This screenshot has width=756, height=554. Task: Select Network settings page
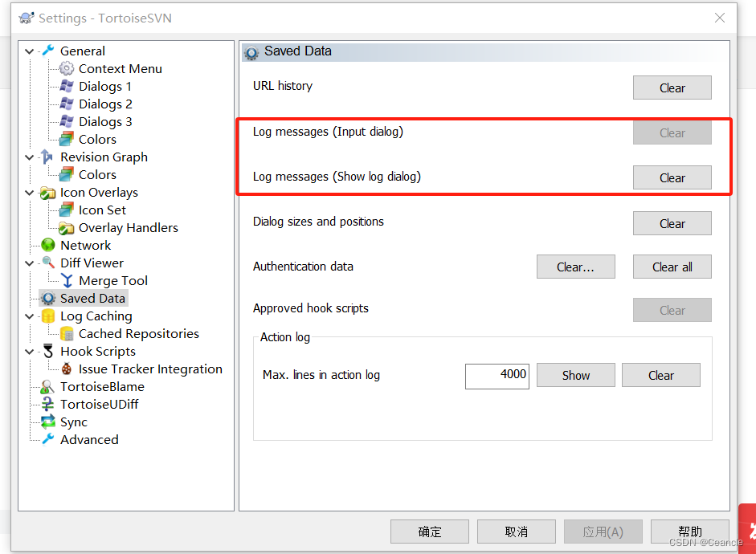[85, 245]
